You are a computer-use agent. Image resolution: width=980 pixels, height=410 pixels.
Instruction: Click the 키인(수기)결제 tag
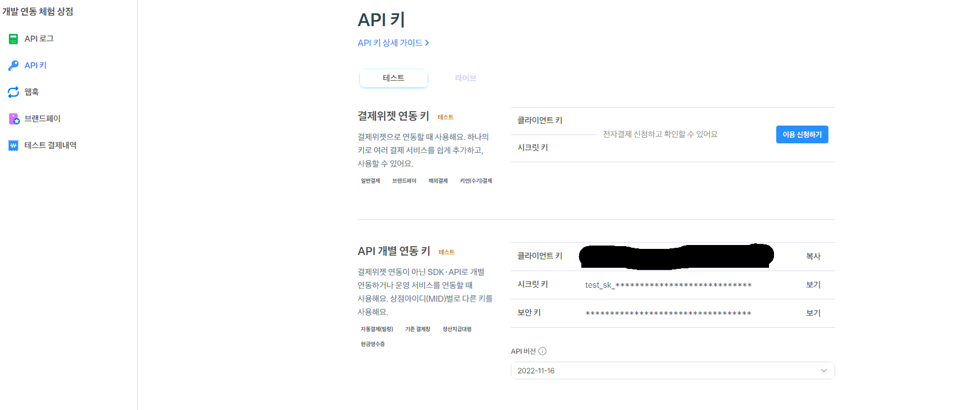(476, 181)
